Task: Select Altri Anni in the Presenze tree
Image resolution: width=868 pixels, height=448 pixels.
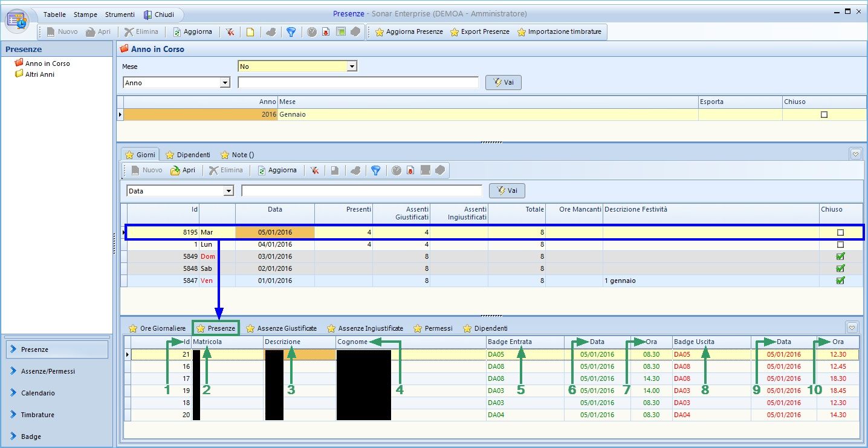Action: [39, 74]
